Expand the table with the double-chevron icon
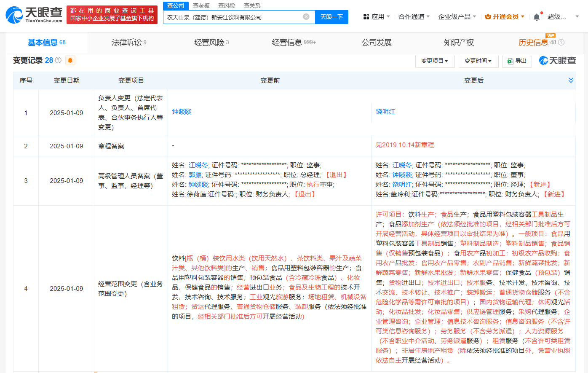Screen dimensions: 588x373 tap(571, 80)
